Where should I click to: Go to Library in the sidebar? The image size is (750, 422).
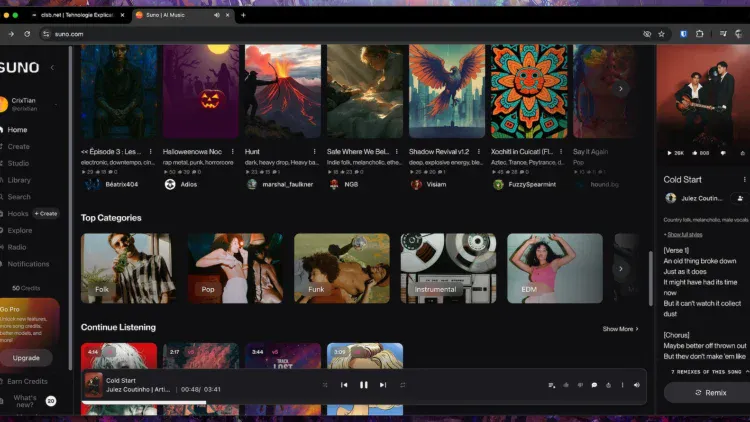[x=19, y=180]
